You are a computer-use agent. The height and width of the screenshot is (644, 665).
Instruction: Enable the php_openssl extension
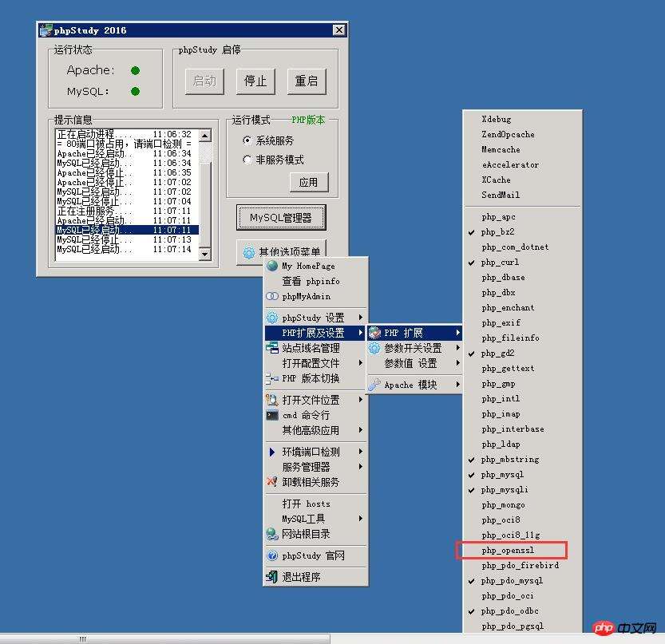[x=508, y=551]
